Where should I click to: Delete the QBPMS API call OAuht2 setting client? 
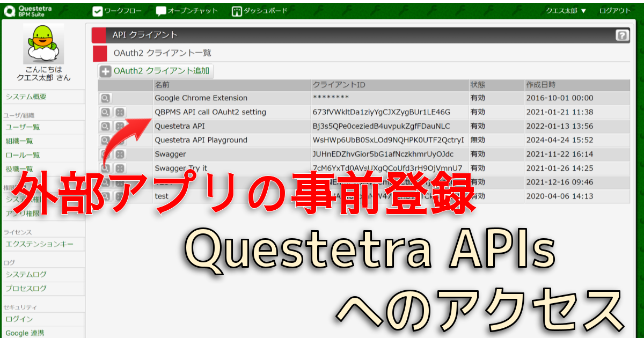coord(120,112)
